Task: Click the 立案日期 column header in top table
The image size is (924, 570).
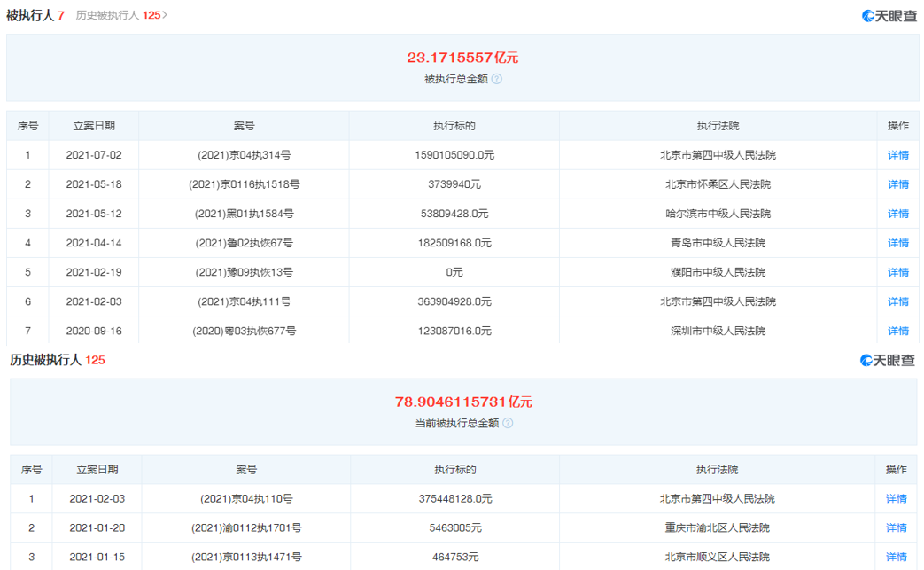Action: [94, 126]
